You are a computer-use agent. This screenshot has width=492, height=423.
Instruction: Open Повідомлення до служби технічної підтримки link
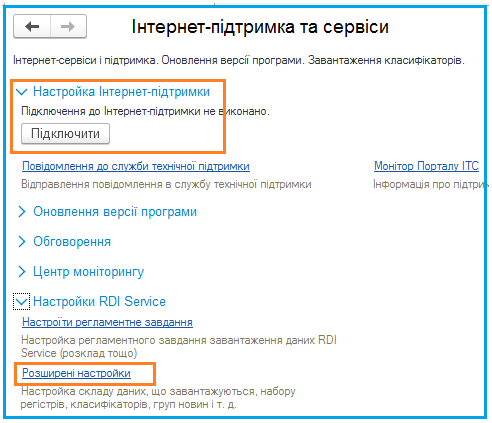tap(136, 166)
